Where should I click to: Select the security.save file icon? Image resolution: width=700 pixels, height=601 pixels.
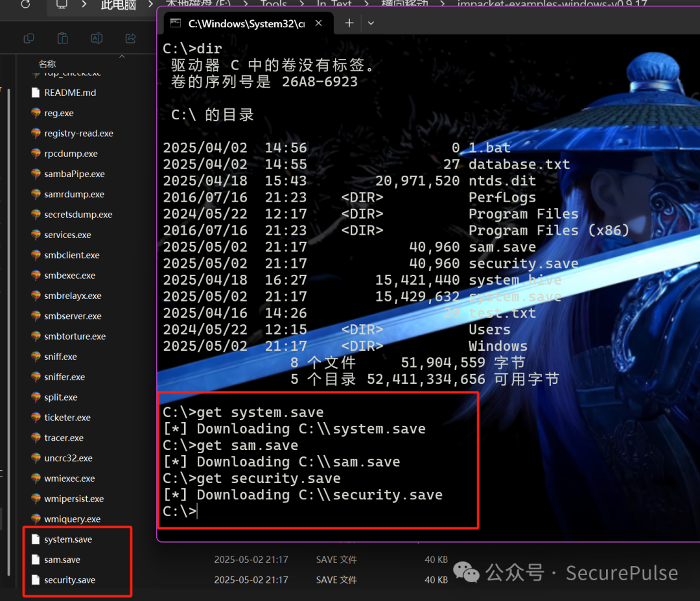pyautogui.click(x=36, y=580)
